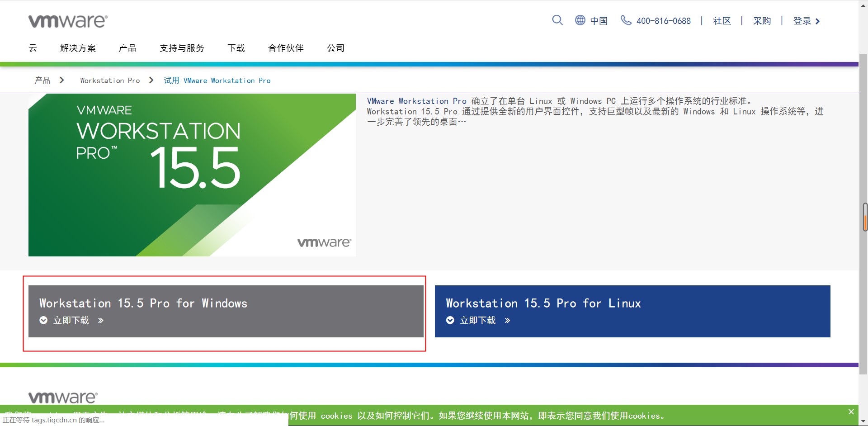Click the double chevron in Linux download

pyautogui.click(x=507, y=320)
